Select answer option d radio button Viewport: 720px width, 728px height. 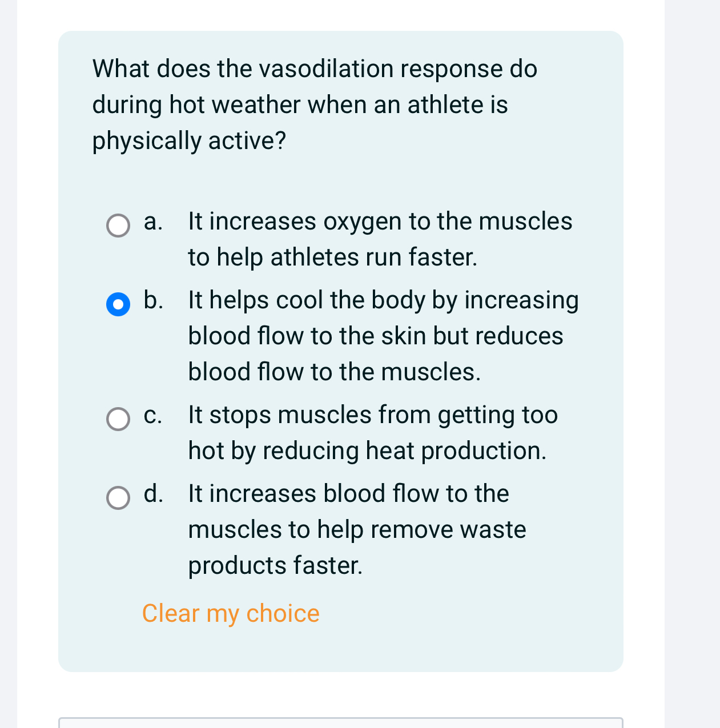[x=118, y=498]
